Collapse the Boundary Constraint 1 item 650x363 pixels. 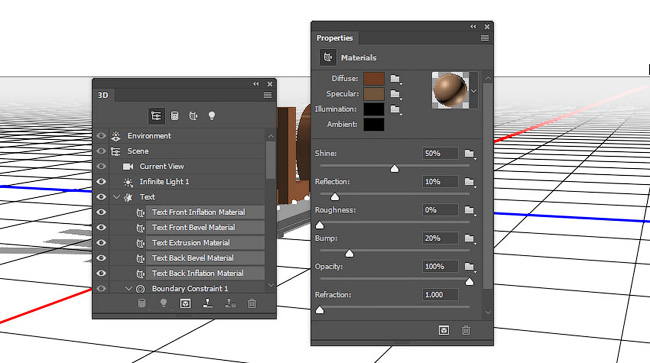tap(129, 288)
